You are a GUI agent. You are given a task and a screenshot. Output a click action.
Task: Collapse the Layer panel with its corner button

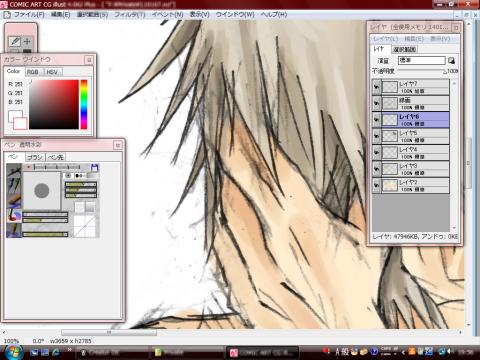456,28
